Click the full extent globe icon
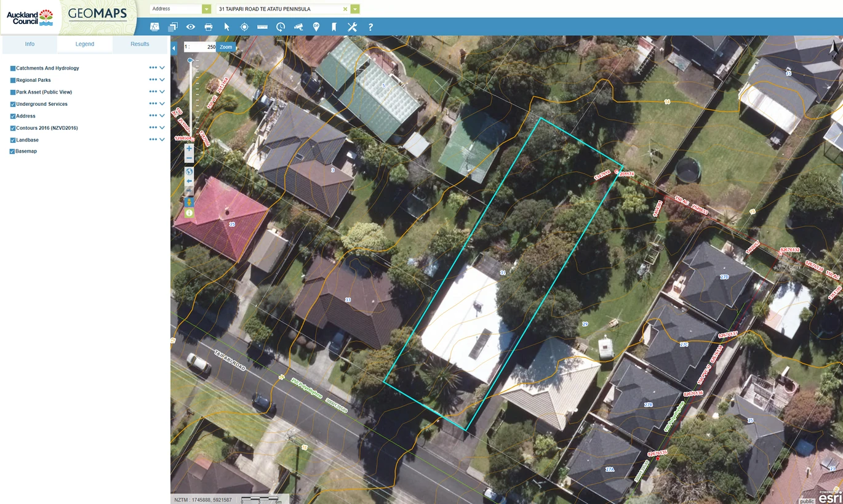 click(x=189, y=172)
